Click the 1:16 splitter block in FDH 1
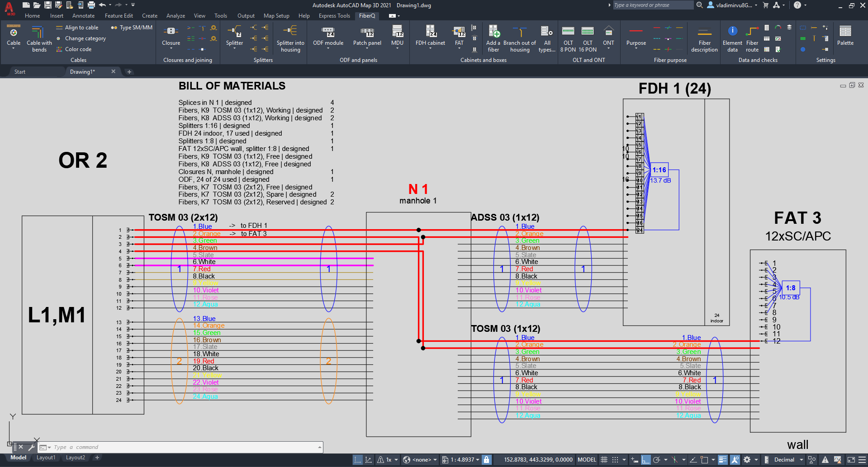 (x=659, y=170)
